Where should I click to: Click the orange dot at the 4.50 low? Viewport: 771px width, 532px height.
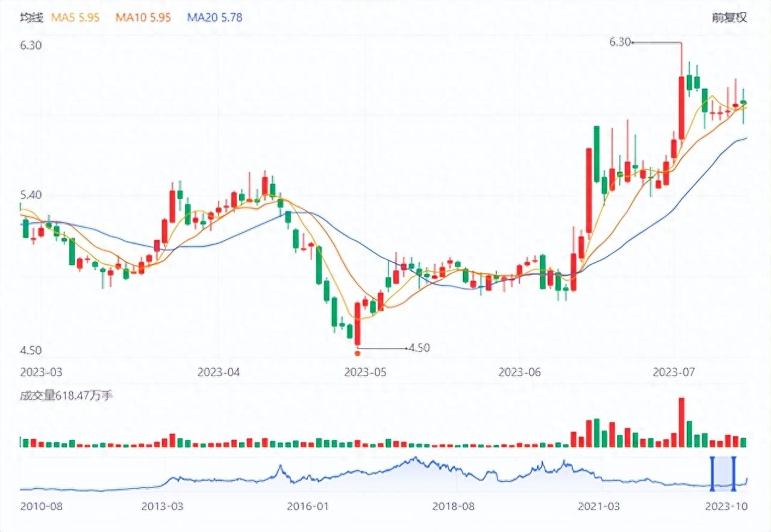point(358,353)
